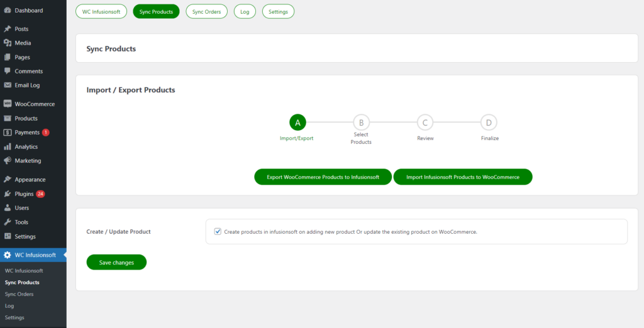
Task: Click the checkbox description about infusionsoft products
Action: (351, 231)
